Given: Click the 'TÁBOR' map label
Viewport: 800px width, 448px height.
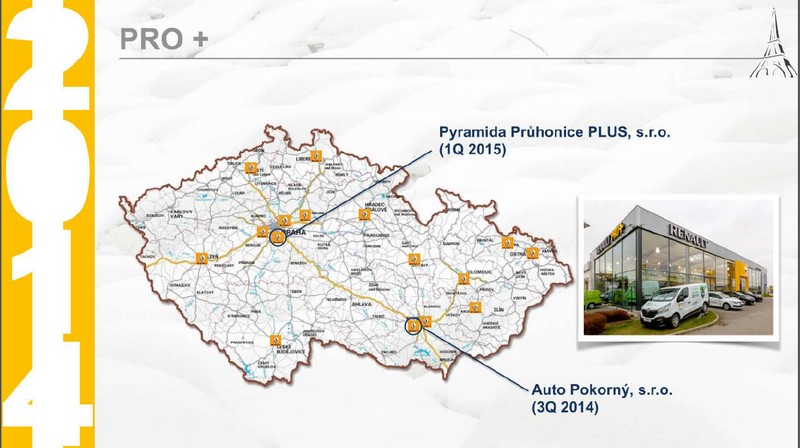Looking at the screenshot, I should pos(296,291).
